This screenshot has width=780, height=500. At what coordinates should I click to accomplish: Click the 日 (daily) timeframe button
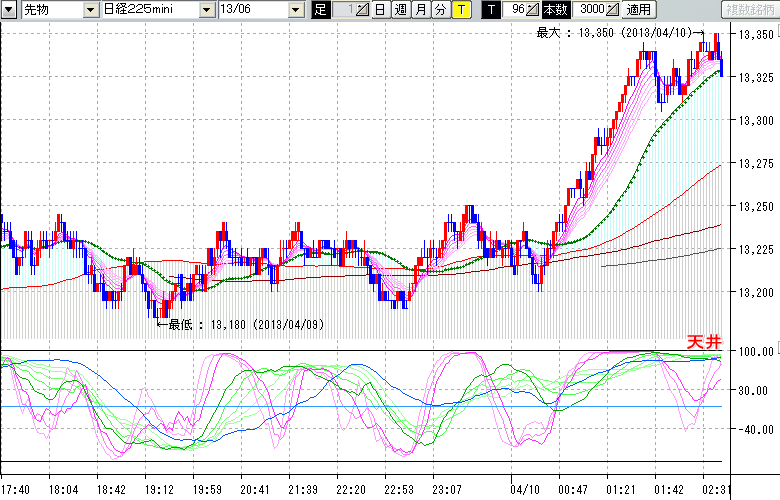(x=381, y=10)
